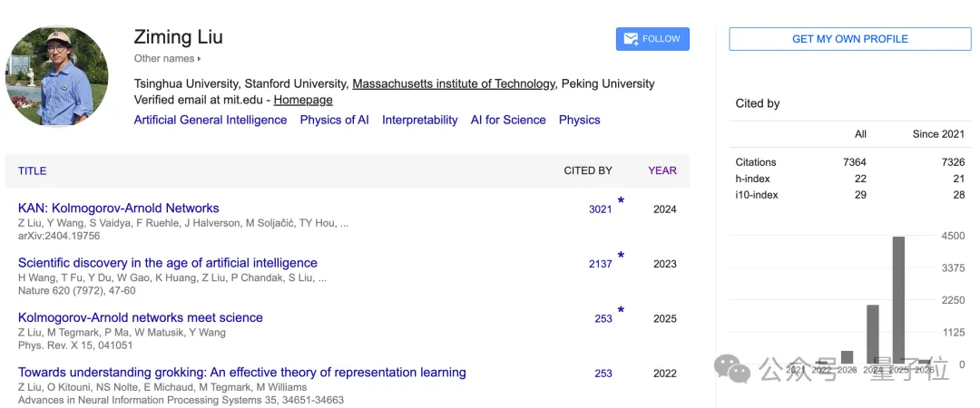Screen dimensions: 980x408
Task: Click the Citations label in Cited by table
Action: click(x=755, y=162)
